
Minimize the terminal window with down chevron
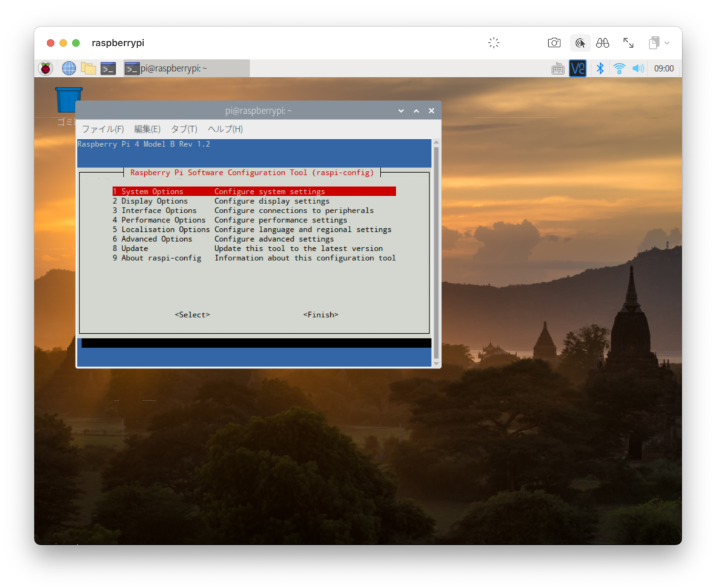pos(401,111)
